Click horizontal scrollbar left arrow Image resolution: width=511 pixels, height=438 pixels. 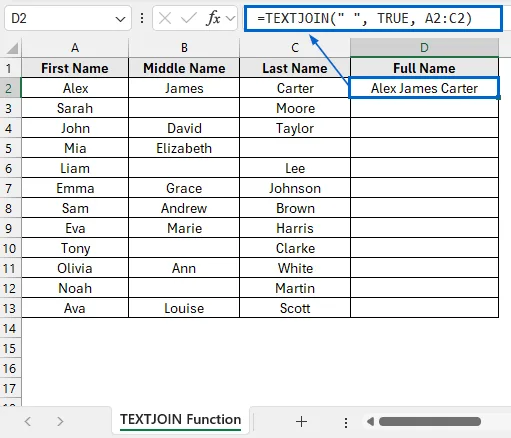coord(370,422)
